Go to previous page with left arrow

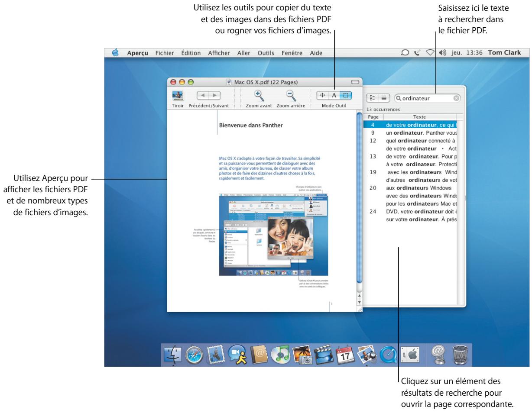[203, 95]
